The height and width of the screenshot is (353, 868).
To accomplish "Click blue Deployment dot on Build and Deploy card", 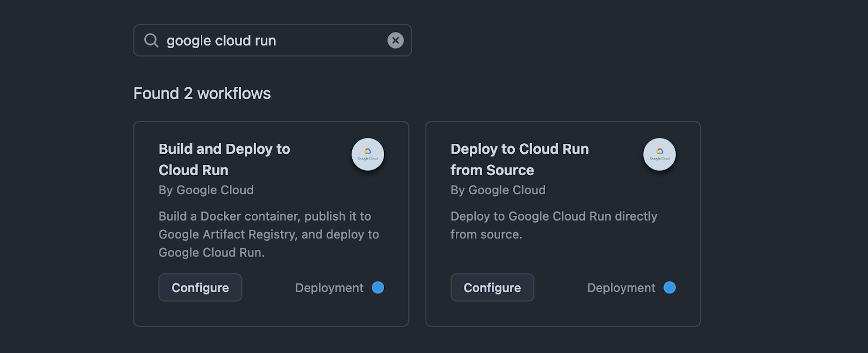I will pos(378,287).
